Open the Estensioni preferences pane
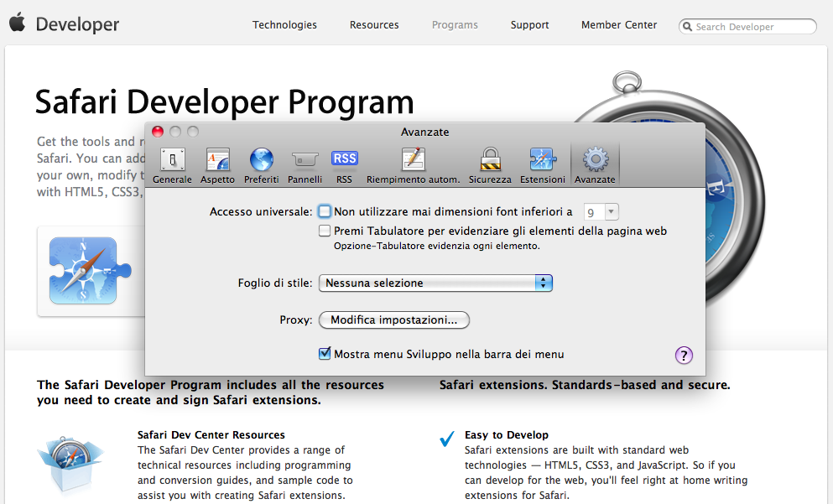Screen dimensions: 833x504 pos(543,166)
